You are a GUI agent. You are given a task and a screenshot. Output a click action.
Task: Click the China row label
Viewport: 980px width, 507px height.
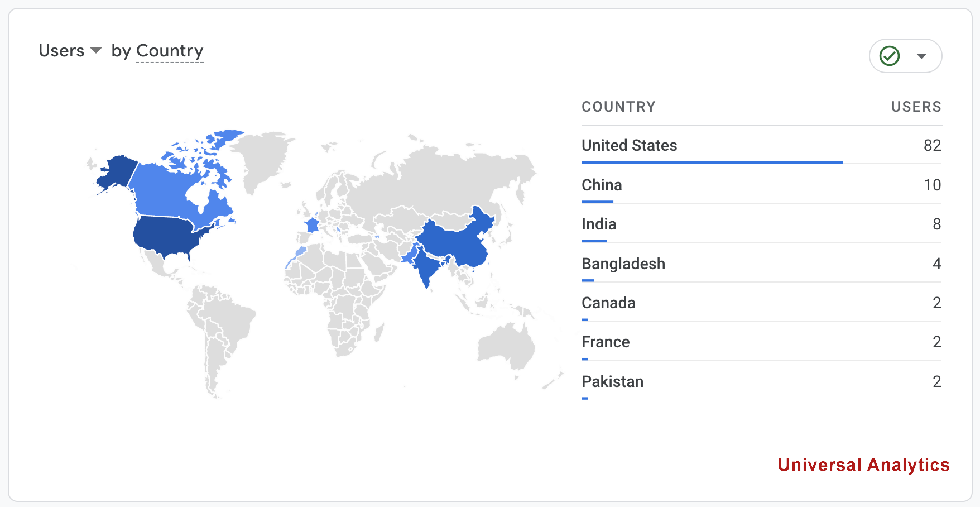pyautogui.click(x=602, y=185)
